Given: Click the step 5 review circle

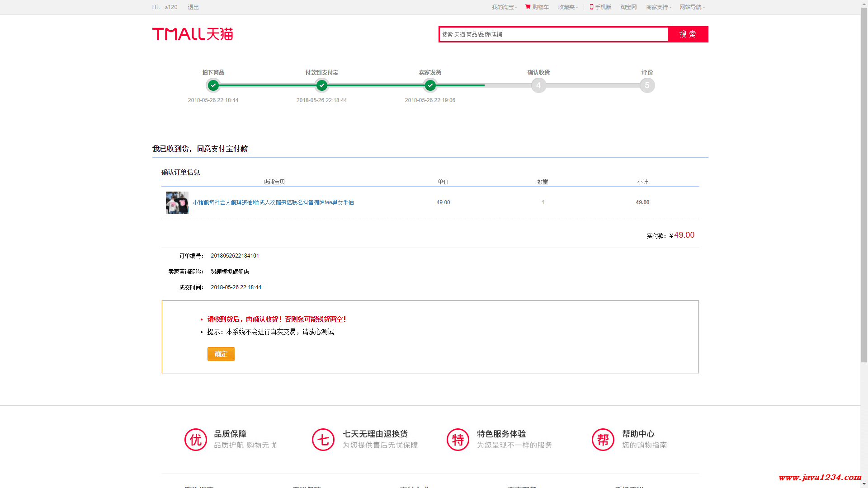Looking at the screenshot, I should [x=647, y=85].
